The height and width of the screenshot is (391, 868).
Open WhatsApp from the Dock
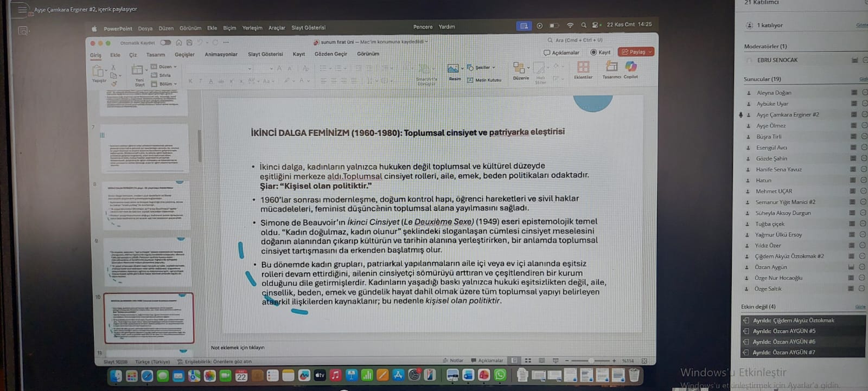click(x=500, y=375)
